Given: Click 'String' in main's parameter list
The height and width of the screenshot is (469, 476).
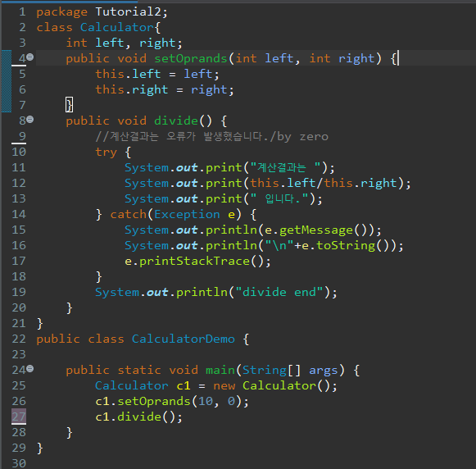Looking at the screenshot, I should point(264,371).
